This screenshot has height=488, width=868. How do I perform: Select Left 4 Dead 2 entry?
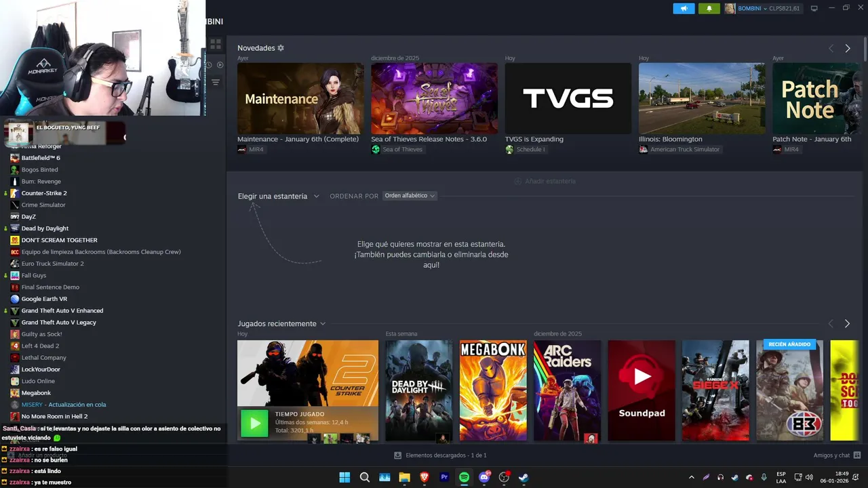(x=40, y=346)
